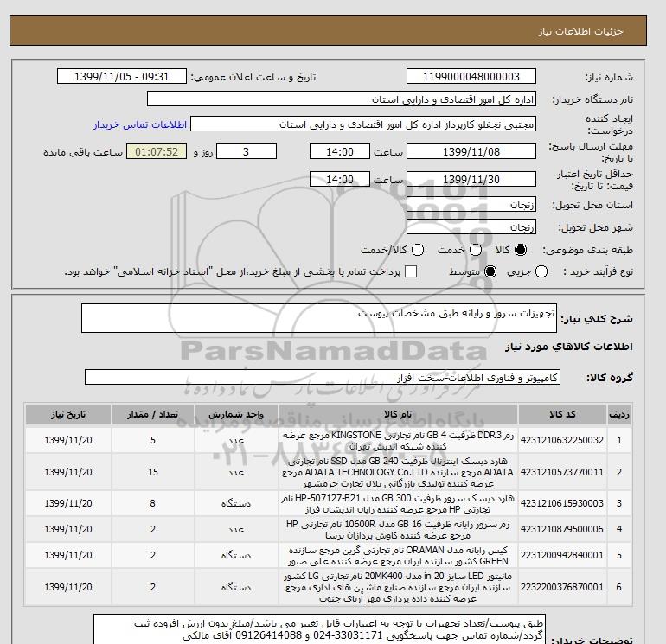Viewport: 666px width, 644px height.
Task: Select product code 4231210615930003
Action: point(562,503)
